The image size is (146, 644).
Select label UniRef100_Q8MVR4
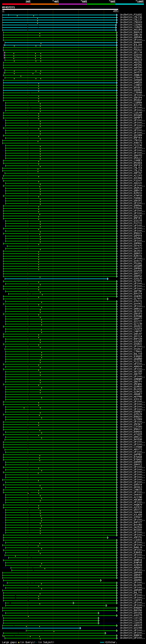131,37
